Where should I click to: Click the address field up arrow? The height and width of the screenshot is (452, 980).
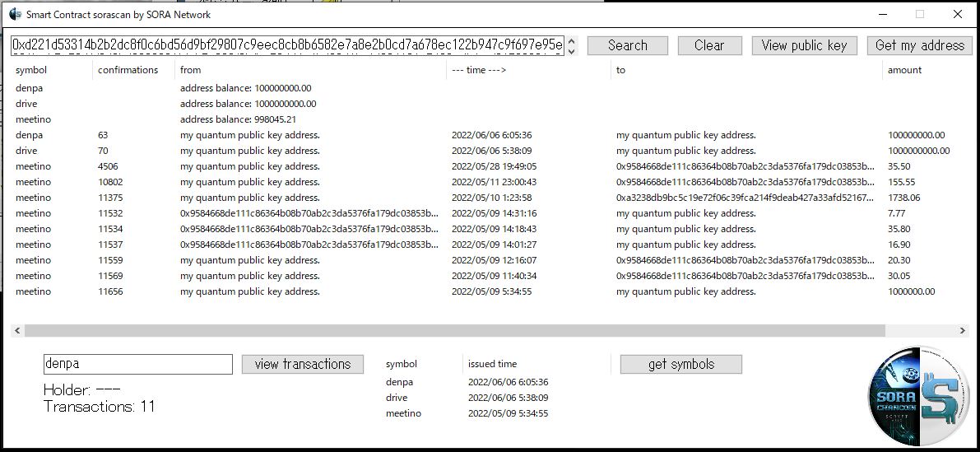click(571, 40)
